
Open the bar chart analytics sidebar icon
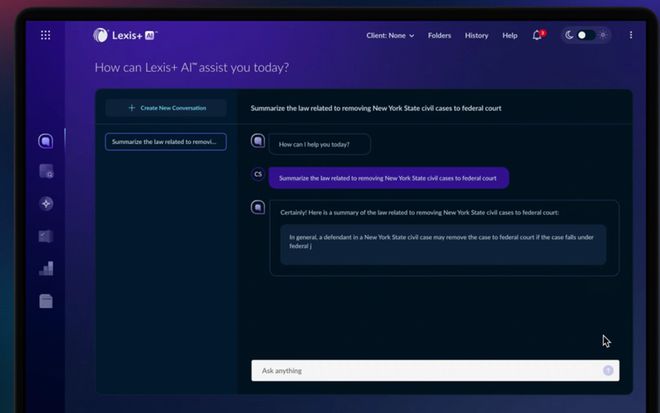(46, 268)
